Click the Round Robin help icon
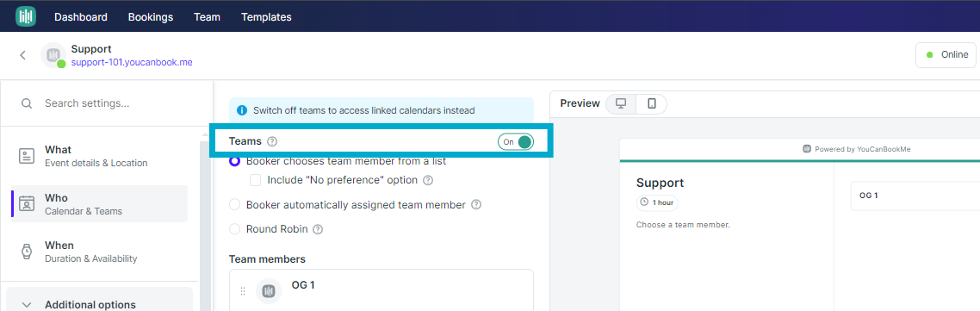 318,229
